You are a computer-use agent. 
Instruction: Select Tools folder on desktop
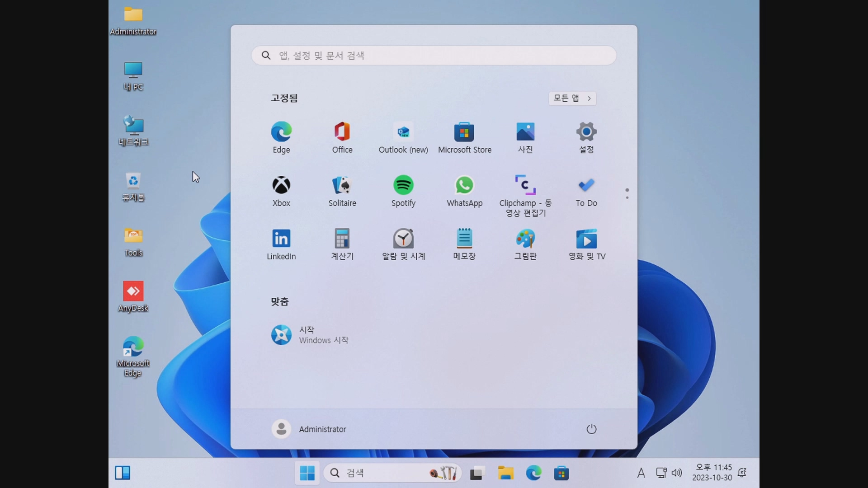click(133, 242)
